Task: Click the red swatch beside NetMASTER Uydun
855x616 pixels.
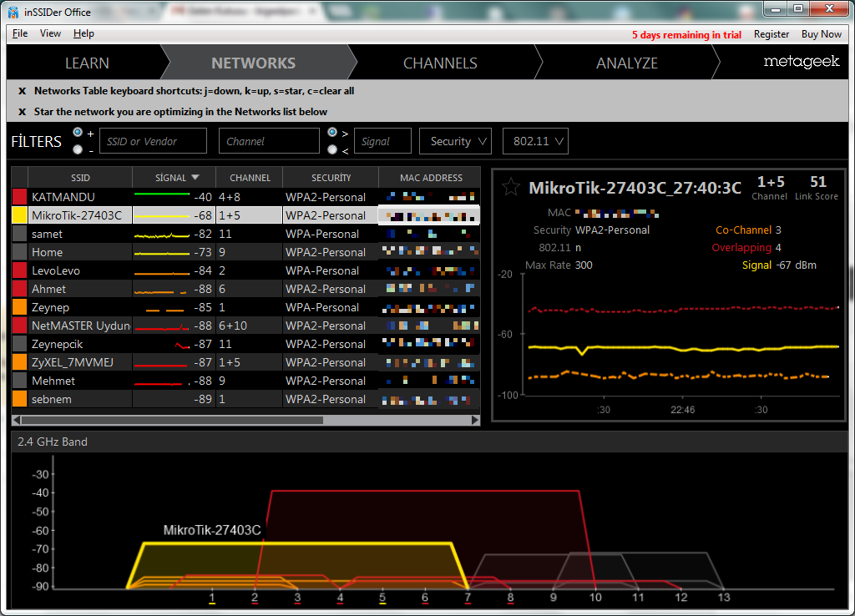Action: click(x=20, y=326)
